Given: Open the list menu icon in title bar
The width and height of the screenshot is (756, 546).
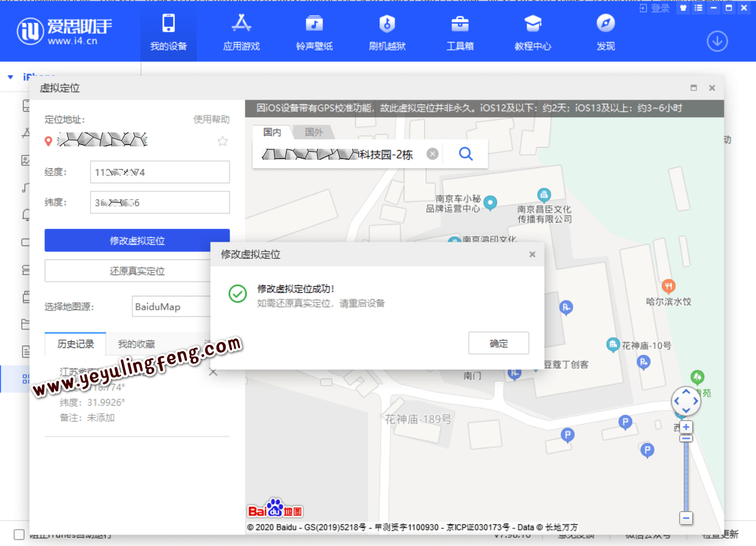Looking at the screenshot, I should (699, 9).
